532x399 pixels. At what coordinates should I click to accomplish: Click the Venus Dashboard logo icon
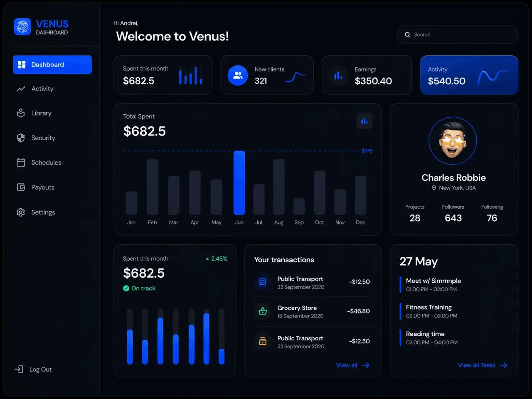pos(22,27)
